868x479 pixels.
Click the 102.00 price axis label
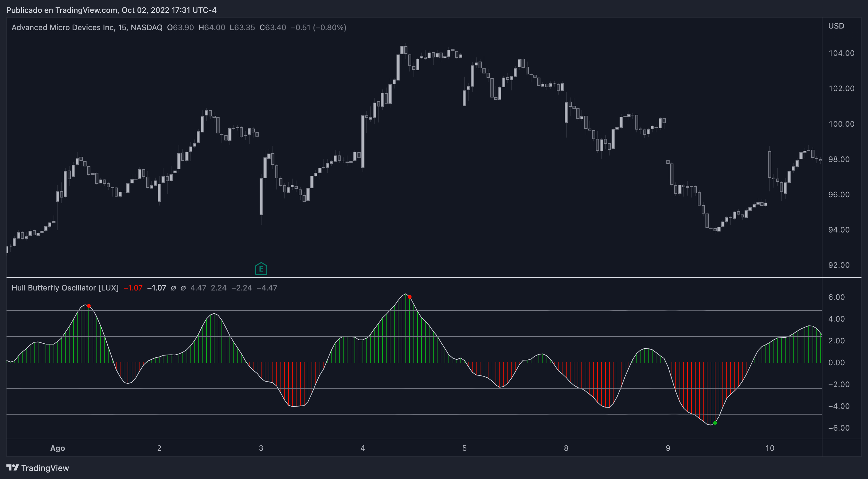click(841, 89)
